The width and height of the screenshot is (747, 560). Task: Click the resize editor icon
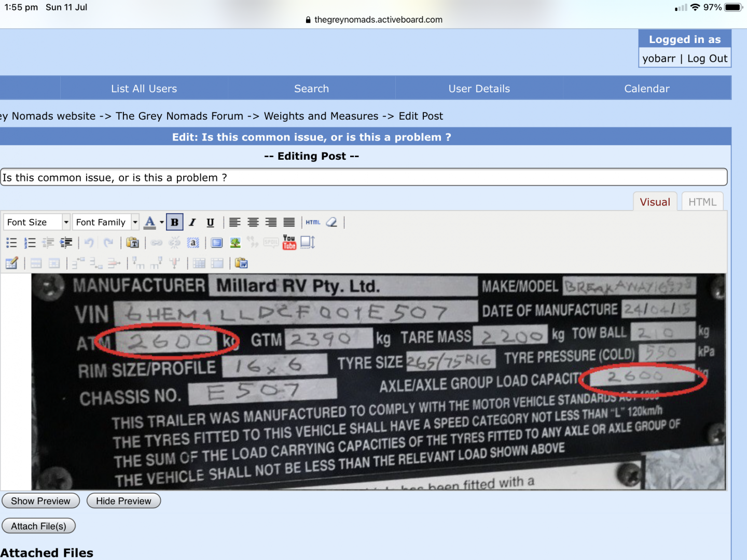tap(308, 243)
